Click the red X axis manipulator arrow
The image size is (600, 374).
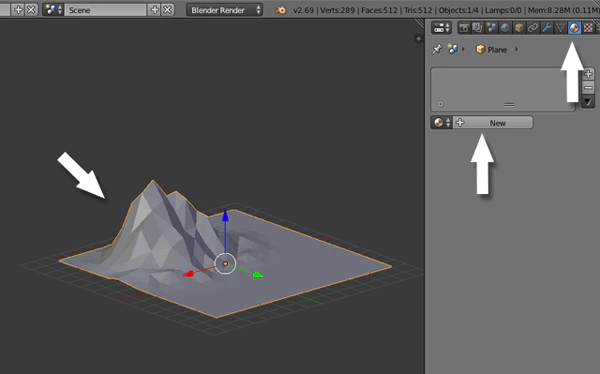click(x=189, y=273)
